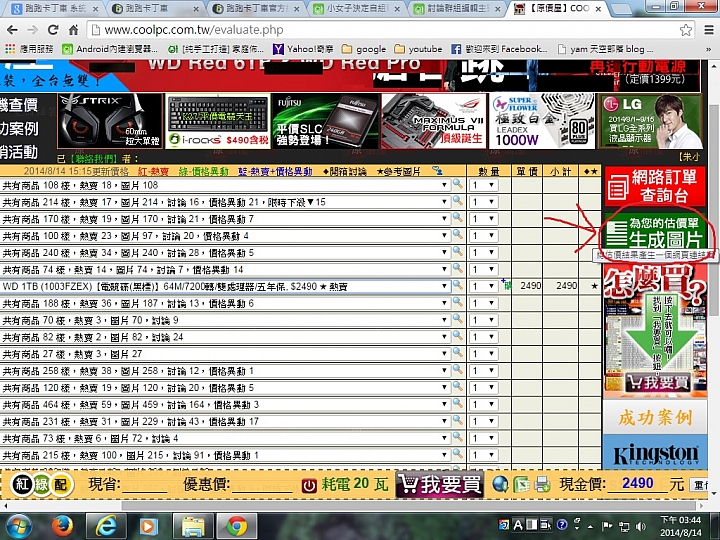Open the LG monitor banner
Image resolution: width=720 pixels, height=540 pixels.
pyautogui.click(x=650, y=121)
